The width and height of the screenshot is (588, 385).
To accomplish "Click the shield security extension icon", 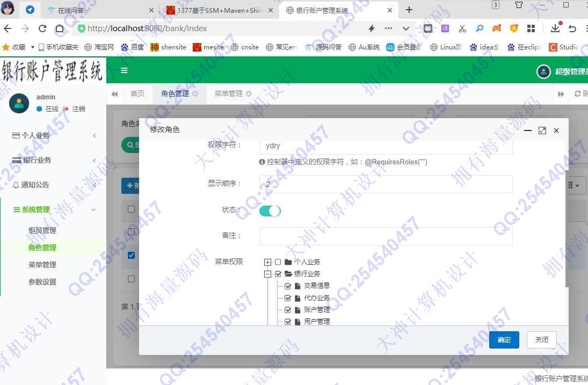I will click(x=514, y=28).
